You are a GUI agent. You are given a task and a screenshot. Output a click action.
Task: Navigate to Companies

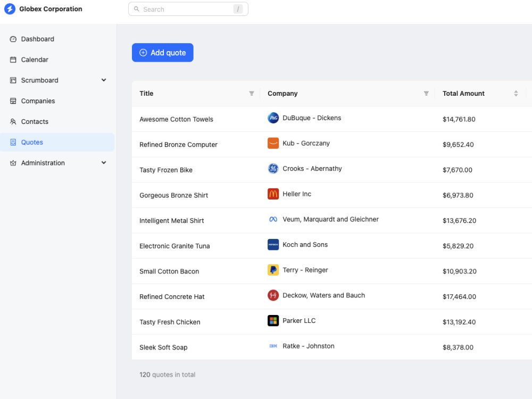click(57, 101)
